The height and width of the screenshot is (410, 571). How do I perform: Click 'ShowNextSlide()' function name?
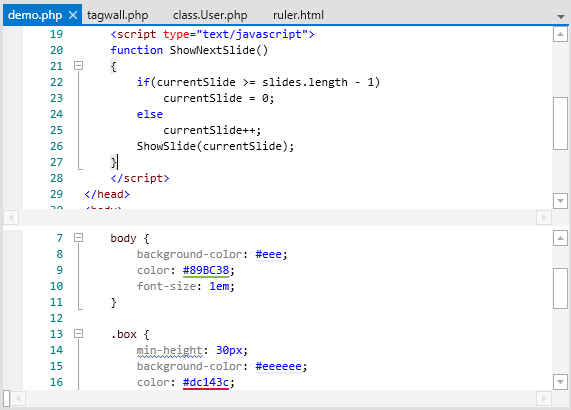click(x=219, y=50)
